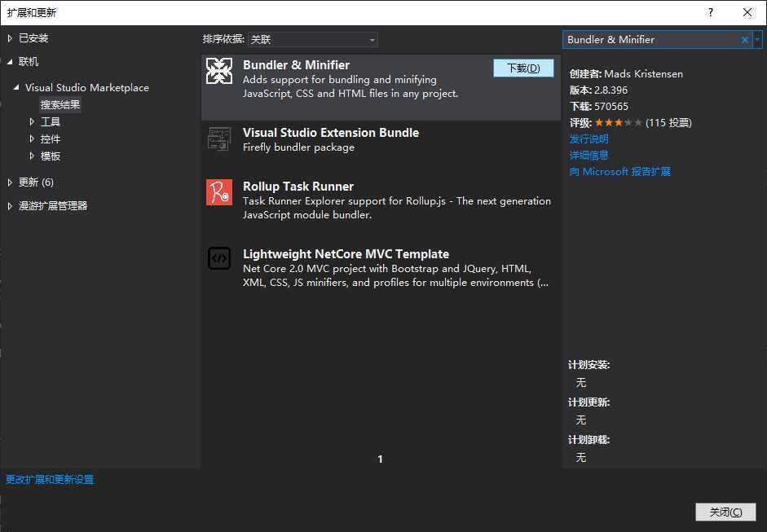Open the 发行说明 release notes link
Viewport: 767px width, 532px height.
tap(588, 138)
